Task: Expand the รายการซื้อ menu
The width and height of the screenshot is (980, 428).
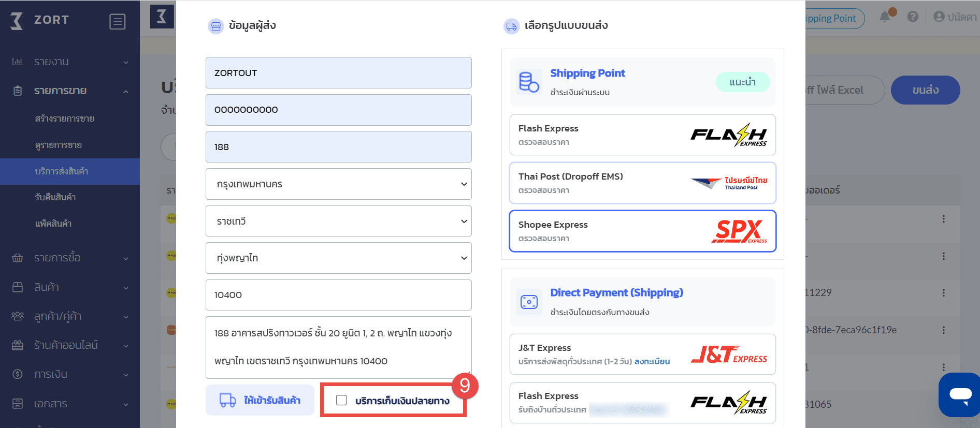Action: click(x=70, y=258)
